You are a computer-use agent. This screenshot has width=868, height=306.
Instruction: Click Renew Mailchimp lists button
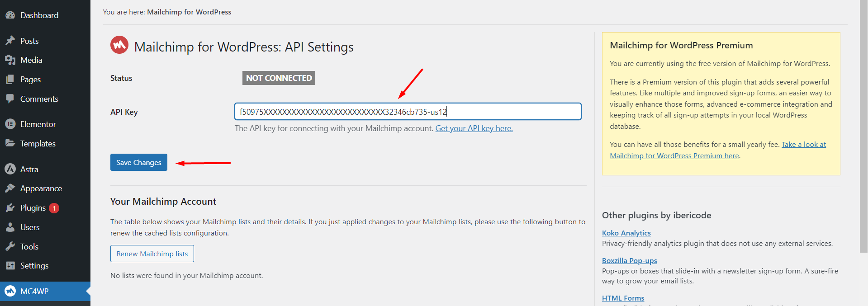click(x=152, y=254)
